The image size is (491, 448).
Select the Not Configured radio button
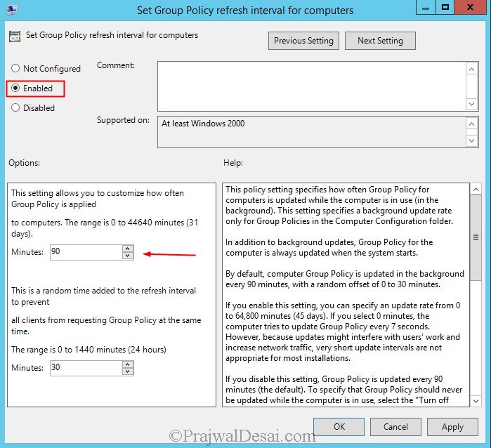(15, 68)
